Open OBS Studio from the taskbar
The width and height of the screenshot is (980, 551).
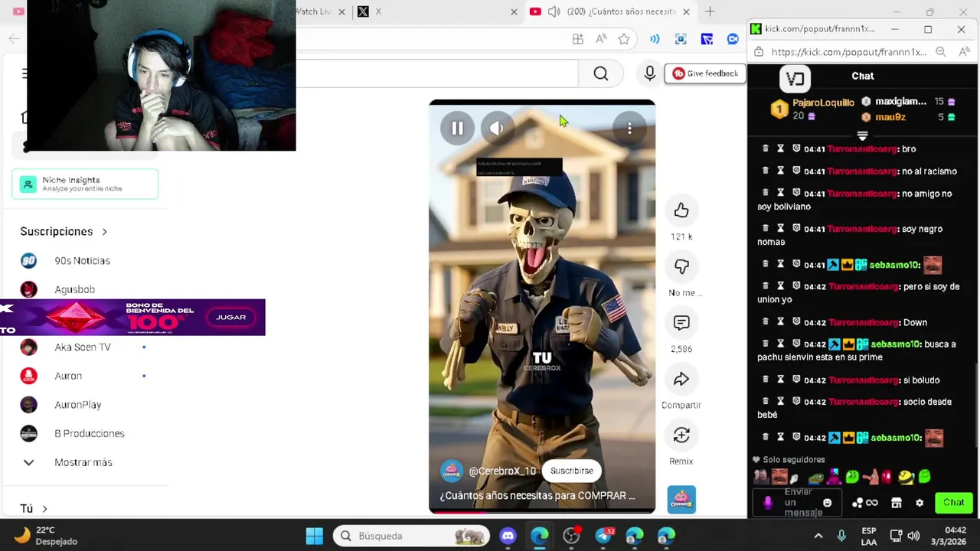[x=571, y=536]
